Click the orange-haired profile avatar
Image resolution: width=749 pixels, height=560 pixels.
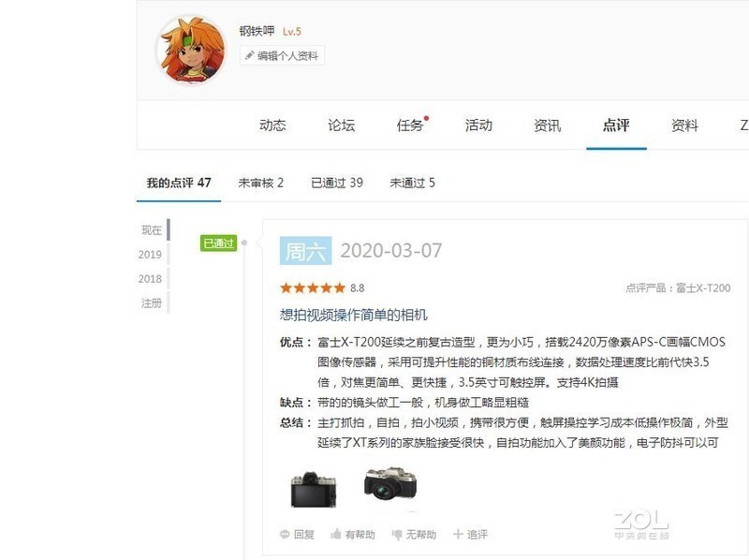192,51
